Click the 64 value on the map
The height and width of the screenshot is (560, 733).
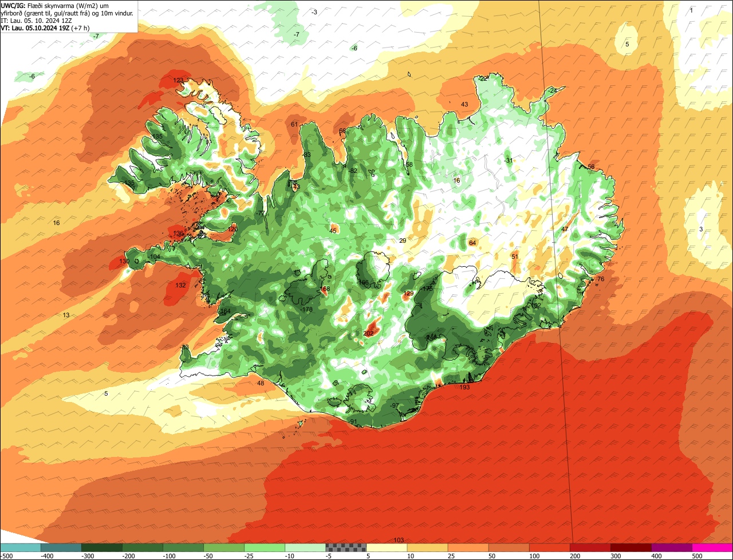(x=472, y=243)
